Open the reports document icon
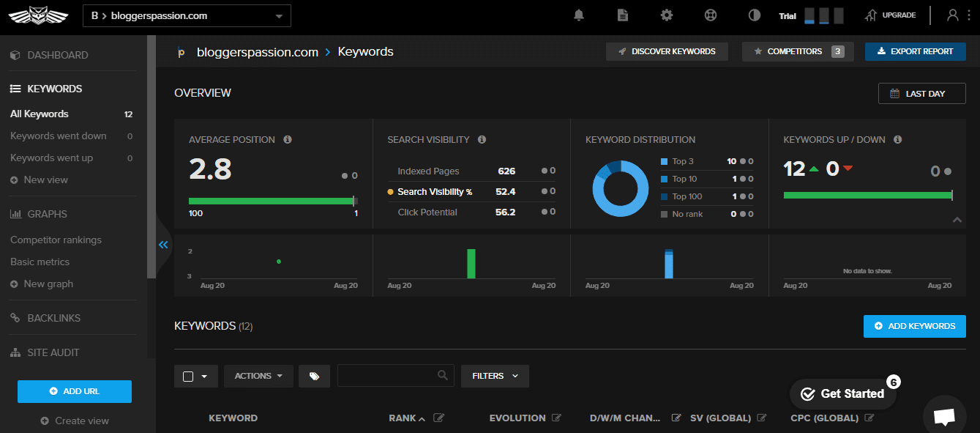Image resolution: width=980 pixels, height=433 pixels. (x=622, y=15)
